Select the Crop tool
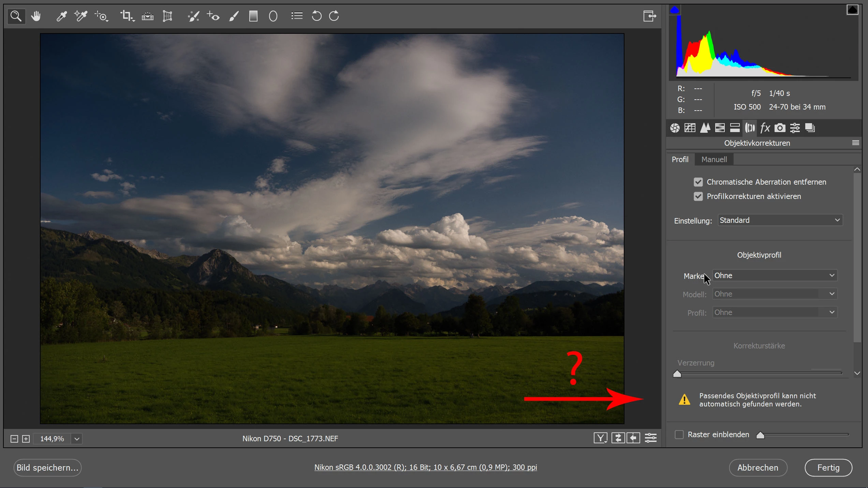 pyautogui.click(x=127, y=16)
